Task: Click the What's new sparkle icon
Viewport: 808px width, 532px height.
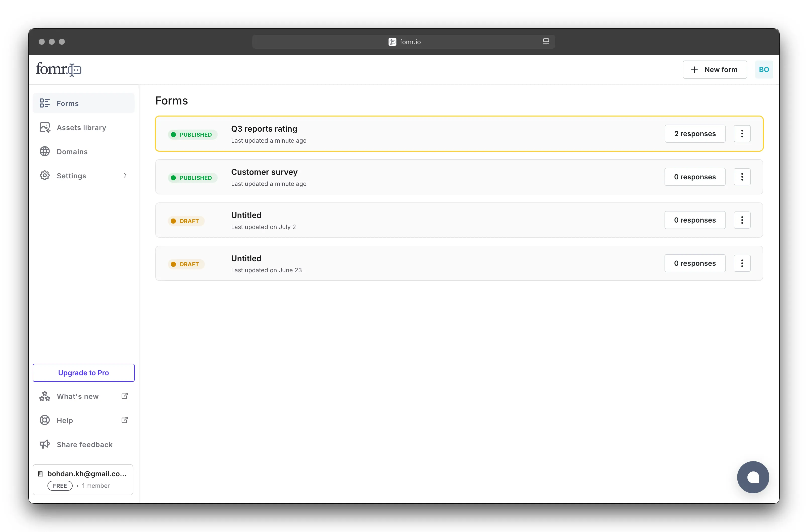Action: (44, 396)
